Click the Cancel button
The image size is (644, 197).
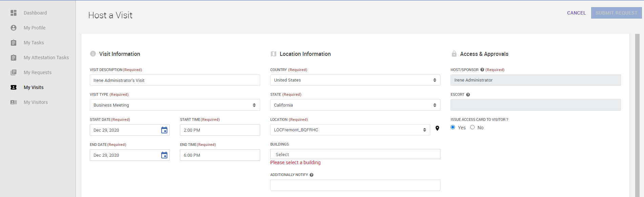pos(576,13)
